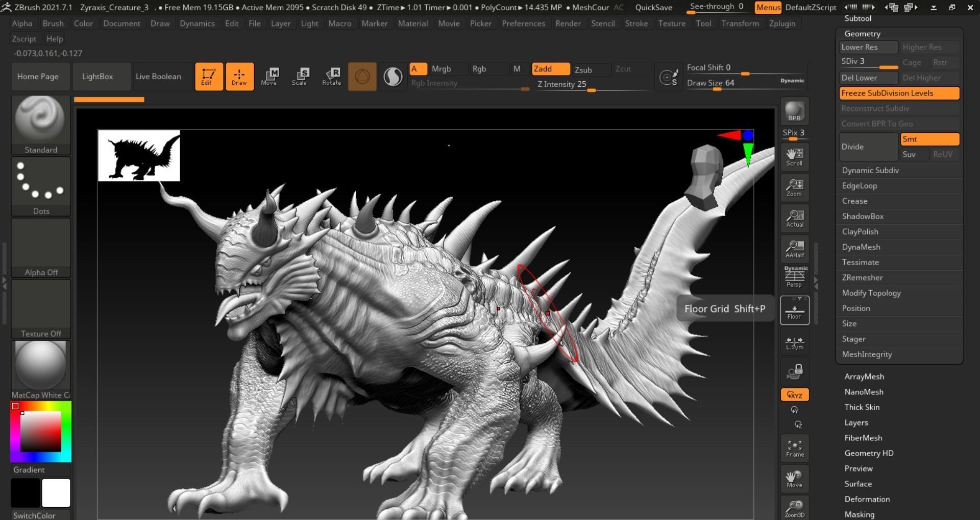
Task: Toggle Smt smooth option
Action: click(x=930, y=139)
